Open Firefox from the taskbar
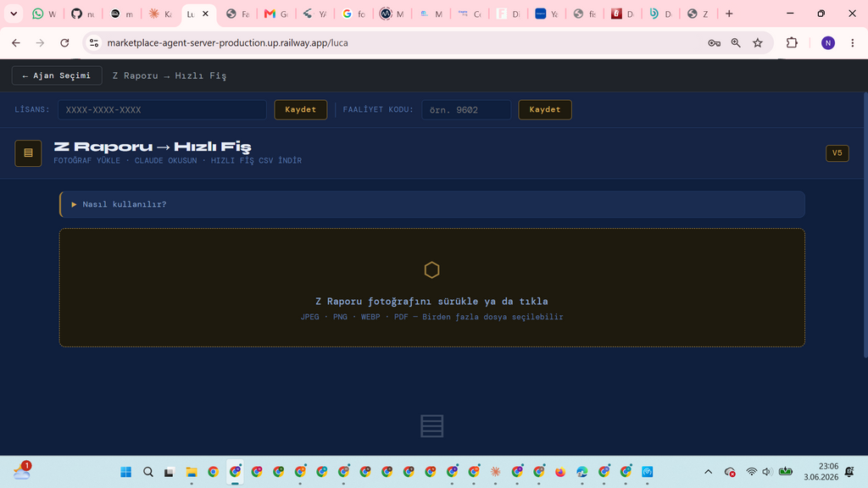 pos(560,472)
